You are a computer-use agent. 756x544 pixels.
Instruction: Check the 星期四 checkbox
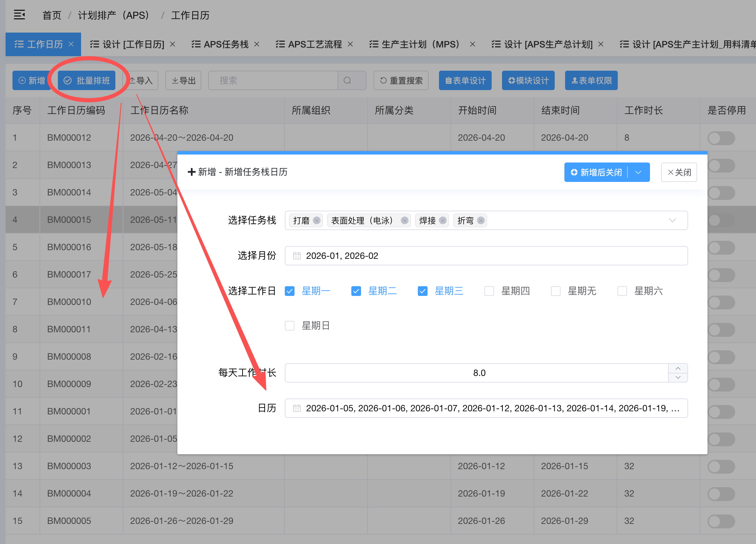[489, 291]
